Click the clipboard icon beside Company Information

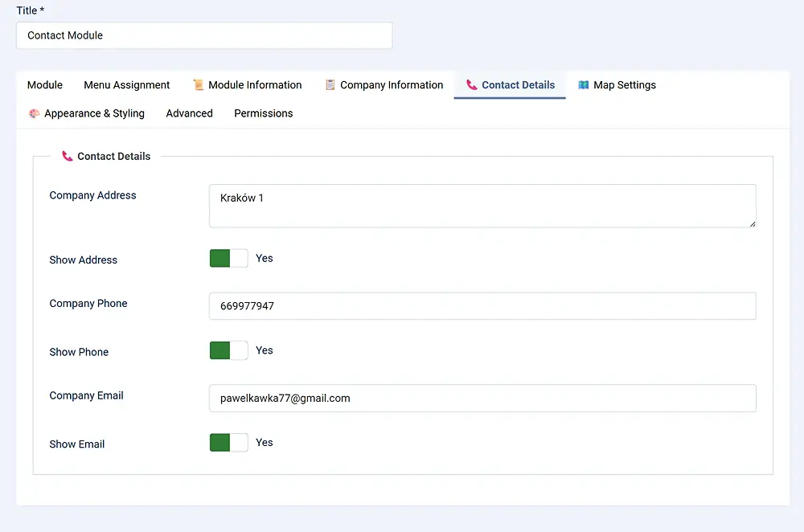[330, 85]
